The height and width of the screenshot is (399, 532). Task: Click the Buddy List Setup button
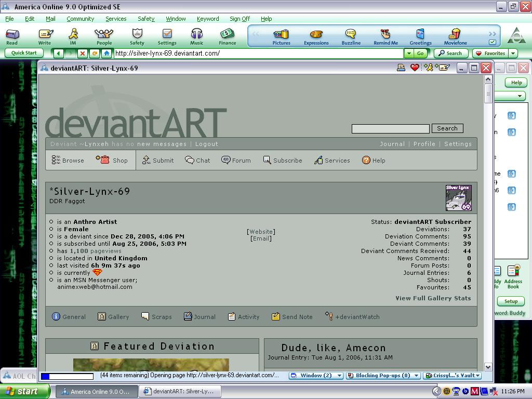tap(511, 301)
